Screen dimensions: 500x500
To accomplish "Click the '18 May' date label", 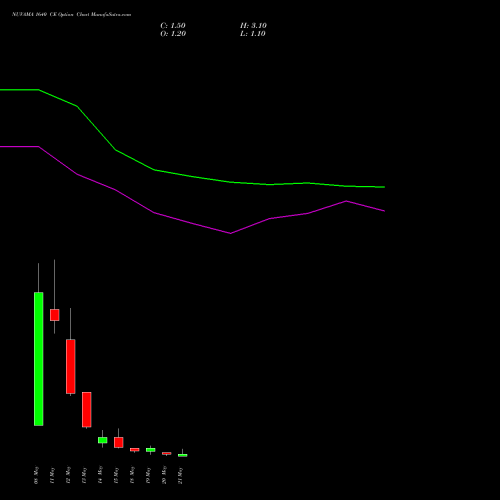I will (132, 475).
